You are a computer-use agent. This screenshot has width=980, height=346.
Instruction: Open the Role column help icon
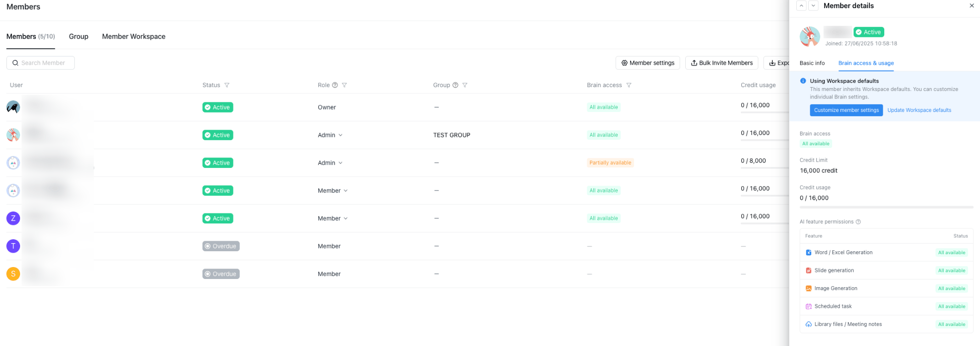click(x=335, y=85)
